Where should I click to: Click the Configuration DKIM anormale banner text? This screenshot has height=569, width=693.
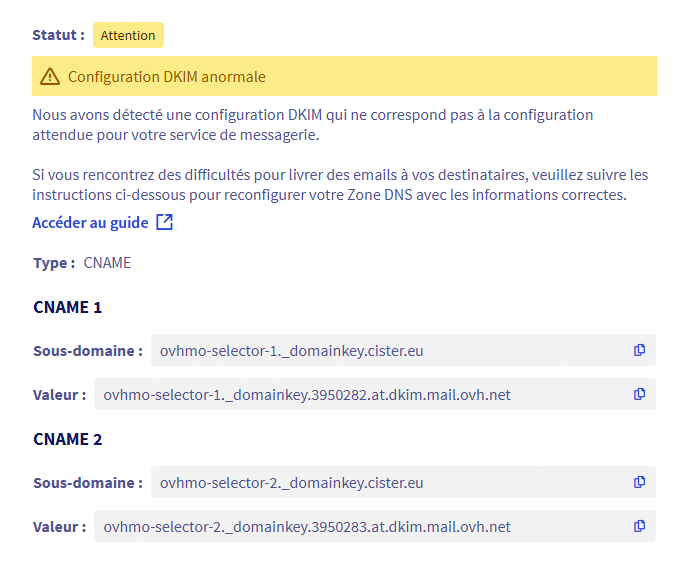click(x=167, y=76)
